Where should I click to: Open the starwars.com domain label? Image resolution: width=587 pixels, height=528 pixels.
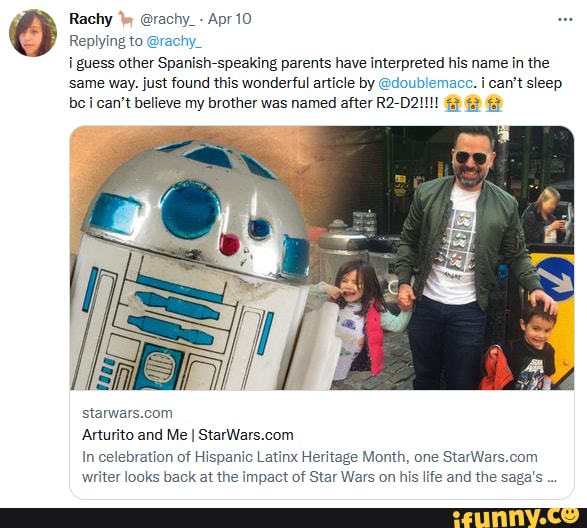point(127,413)
